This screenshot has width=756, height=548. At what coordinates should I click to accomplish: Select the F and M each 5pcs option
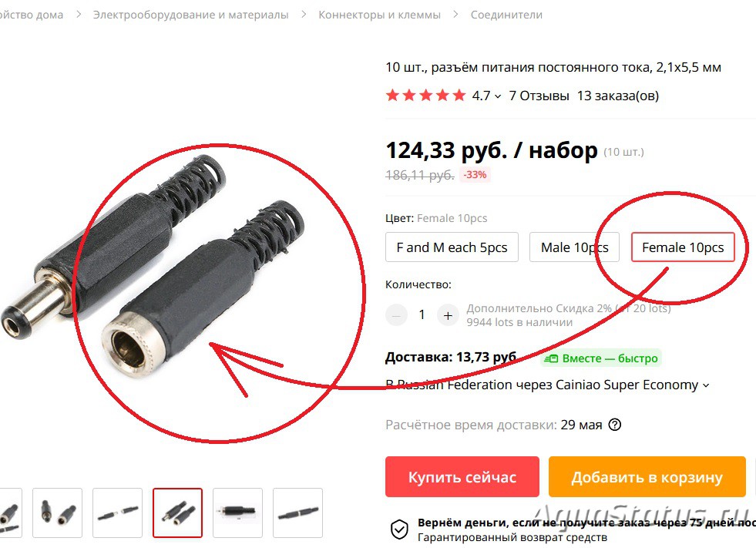click(x=452, y=247)
